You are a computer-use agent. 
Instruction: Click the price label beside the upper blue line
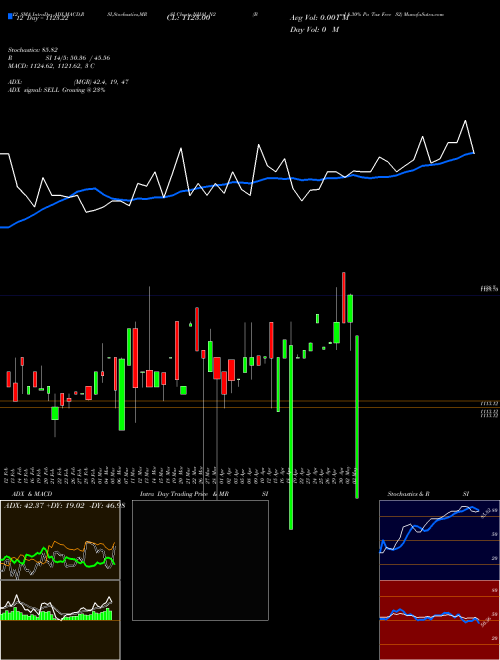tap(489, 289)
